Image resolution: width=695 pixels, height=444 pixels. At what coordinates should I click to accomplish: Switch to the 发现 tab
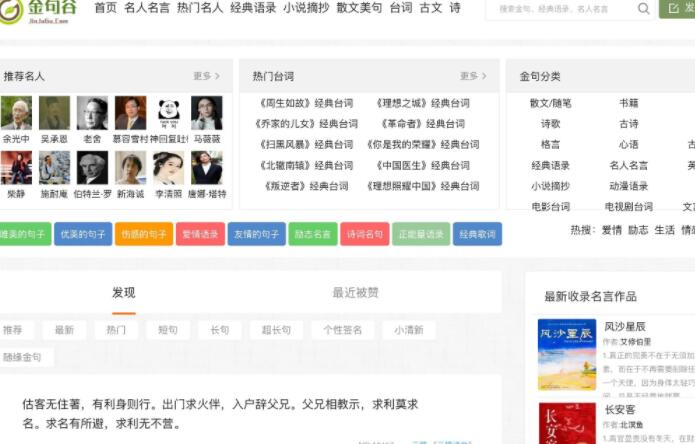coord(124,292)
